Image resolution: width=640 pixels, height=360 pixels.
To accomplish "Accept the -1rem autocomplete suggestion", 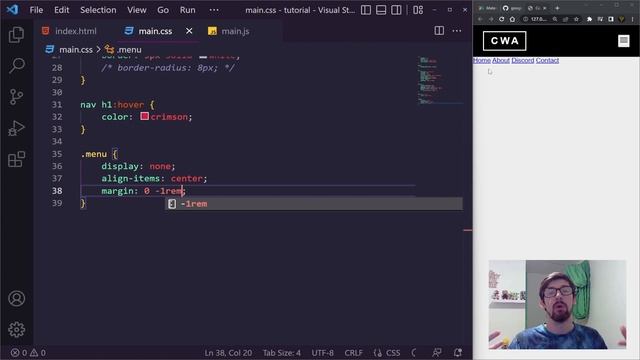I will (x=313, y=204).
